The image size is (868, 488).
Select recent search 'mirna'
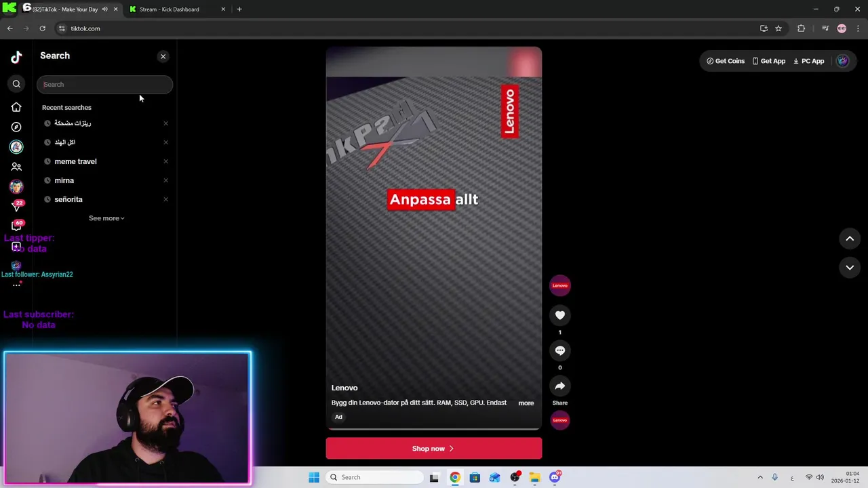(64, 180)
